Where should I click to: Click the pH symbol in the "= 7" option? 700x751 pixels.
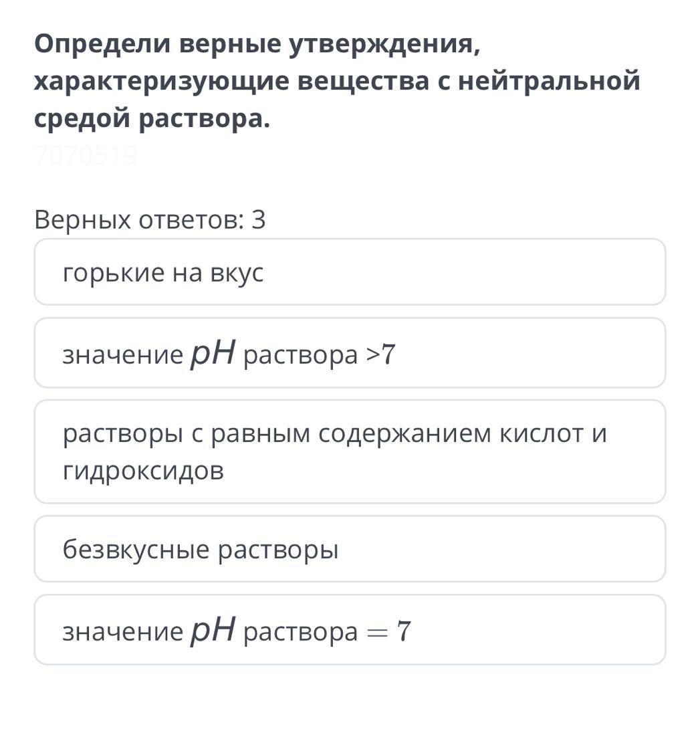click(x=213, y=629)
